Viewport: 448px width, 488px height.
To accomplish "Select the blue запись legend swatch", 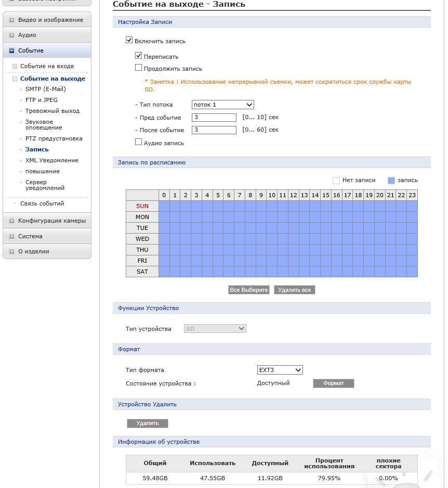I will (x=391, y=180).
